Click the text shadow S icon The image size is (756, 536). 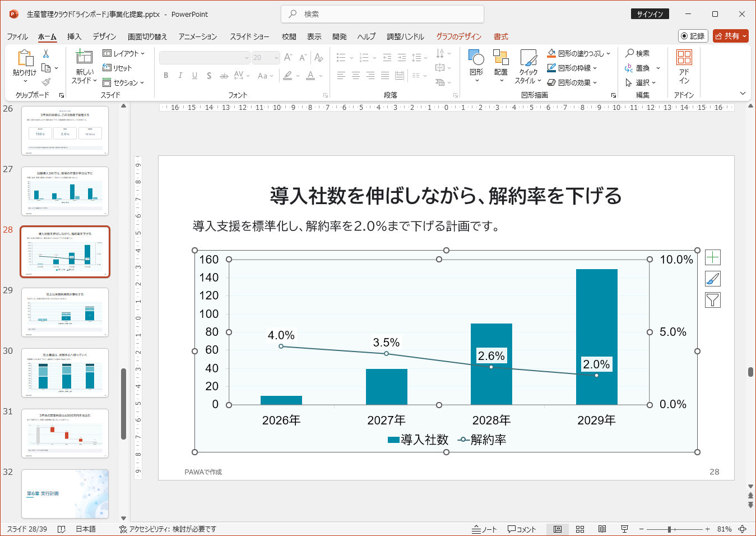(x=209, y=76)
